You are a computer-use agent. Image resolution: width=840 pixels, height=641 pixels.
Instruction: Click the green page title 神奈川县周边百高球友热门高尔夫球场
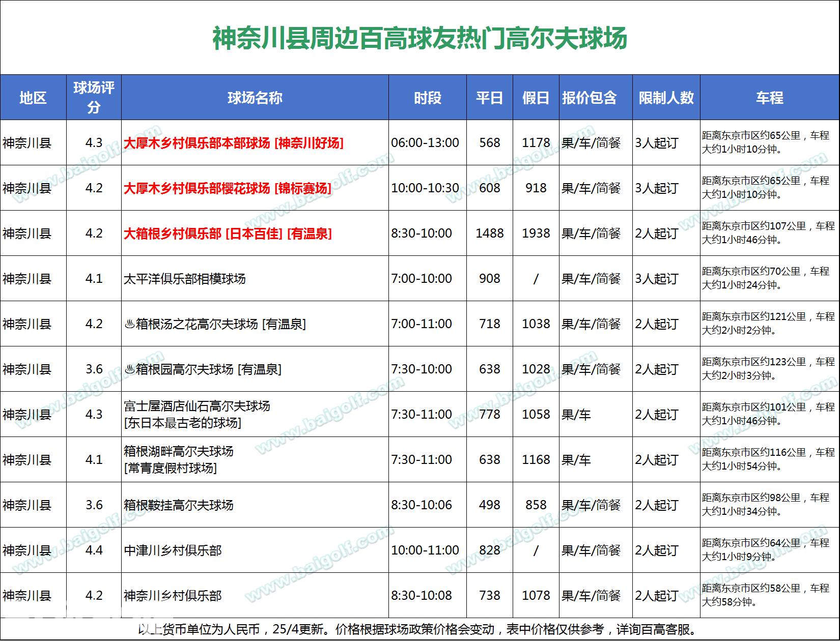[x=419, y=39]
